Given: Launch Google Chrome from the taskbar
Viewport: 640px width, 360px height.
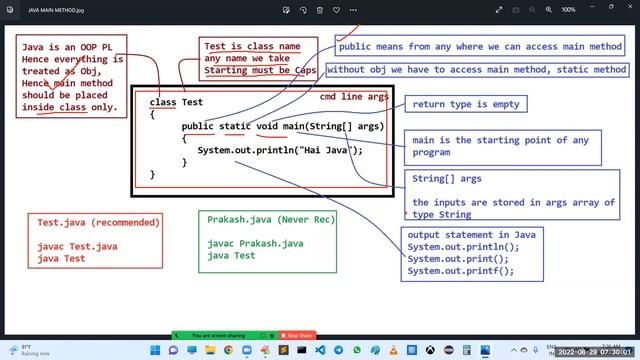Looking at the screenshot, I should [229, 350].
